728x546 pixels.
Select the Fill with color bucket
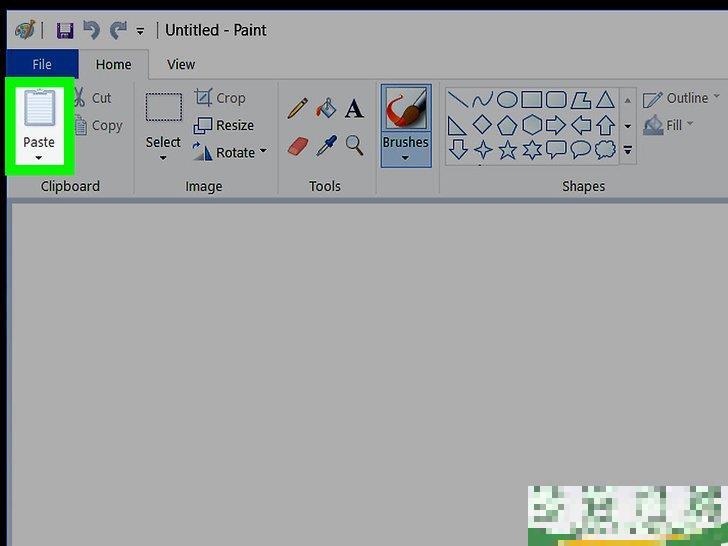click(325, 109)
